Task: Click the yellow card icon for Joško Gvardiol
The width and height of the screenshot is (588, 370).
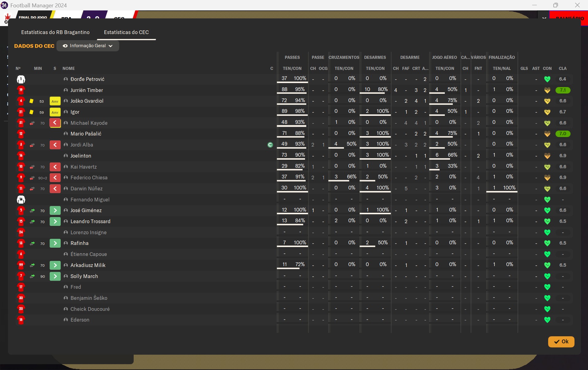Action: point(31,101)
